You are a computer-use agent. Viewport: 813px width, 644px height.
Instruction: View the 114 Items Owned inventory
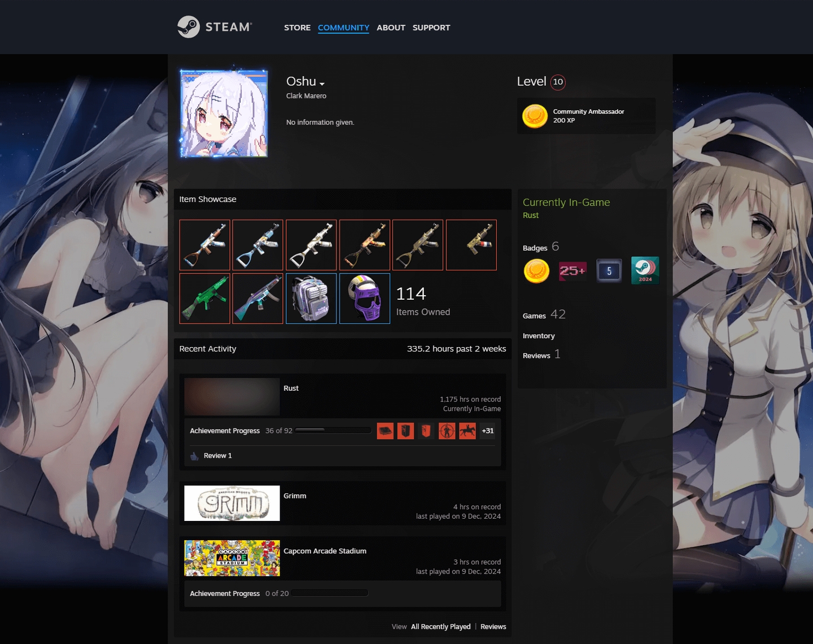coord(423,301)
